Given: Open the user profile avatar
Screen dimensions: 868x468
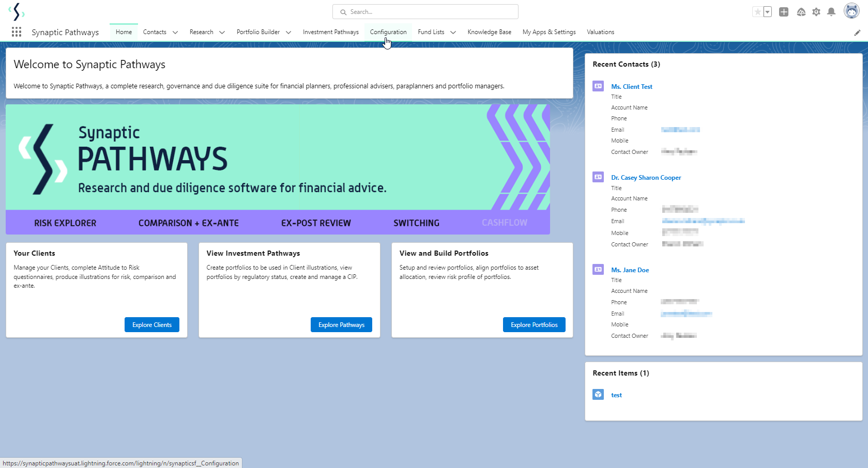Looking at the screenshot, I should tap(851, 11).
